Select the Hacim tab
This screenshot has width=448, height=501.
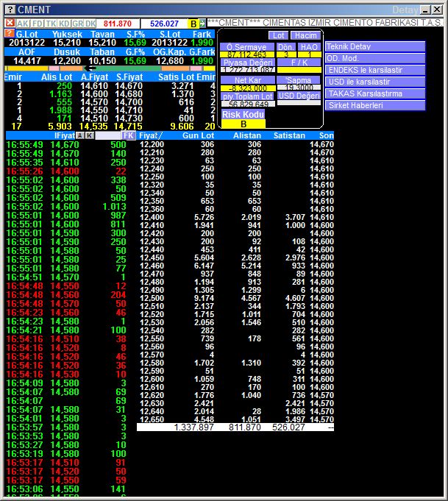click(x=306, y=35)
